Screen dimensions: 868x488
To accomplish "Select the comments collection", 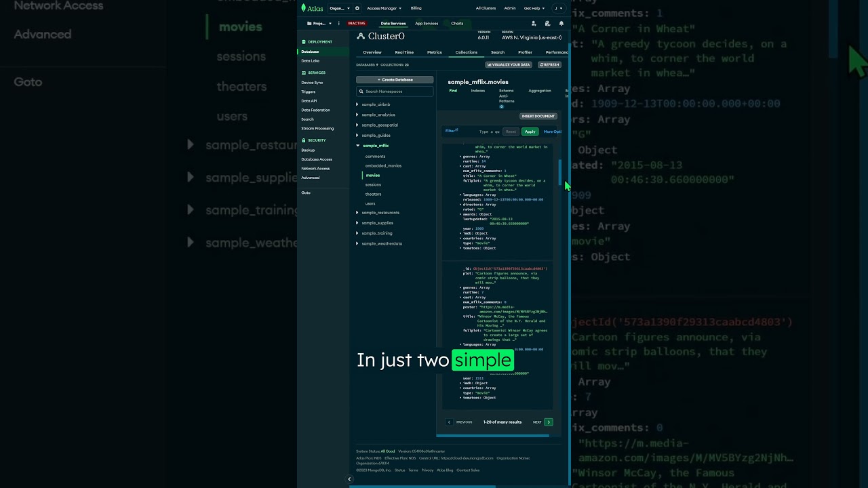I will 375,156.
